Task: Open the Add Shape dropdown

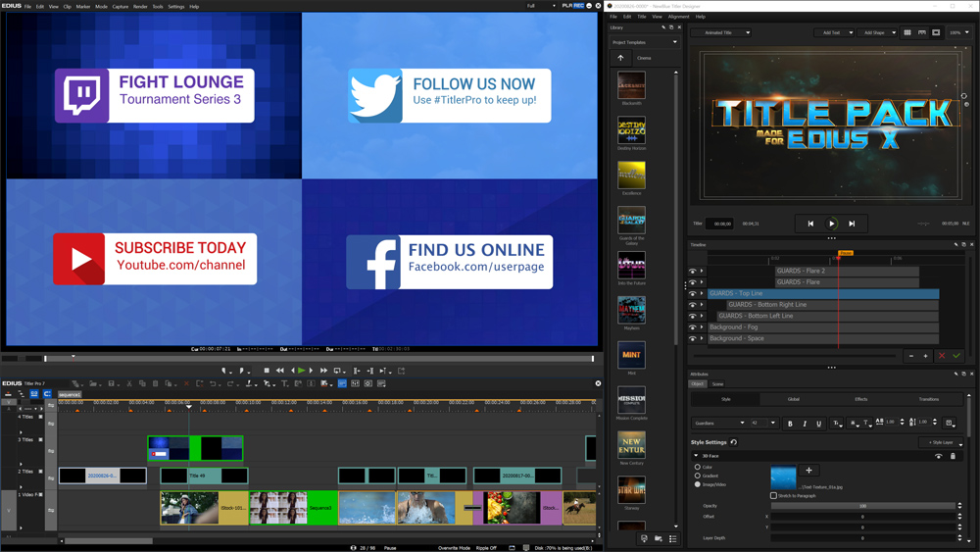Action: 877,32
